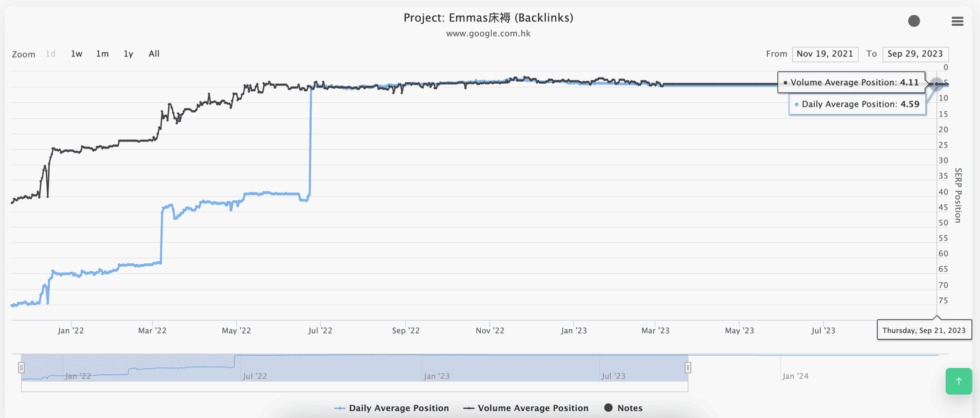This screenshot has width=980, height=418.
Task: Select the 1y zoom range
Action: 128,54
